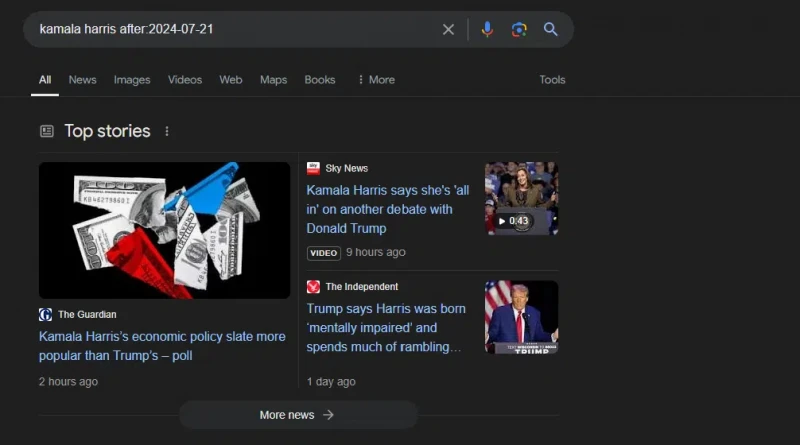Switch to the Web tab
This screenshot has height=445, width=800.
tap(231, 80)
